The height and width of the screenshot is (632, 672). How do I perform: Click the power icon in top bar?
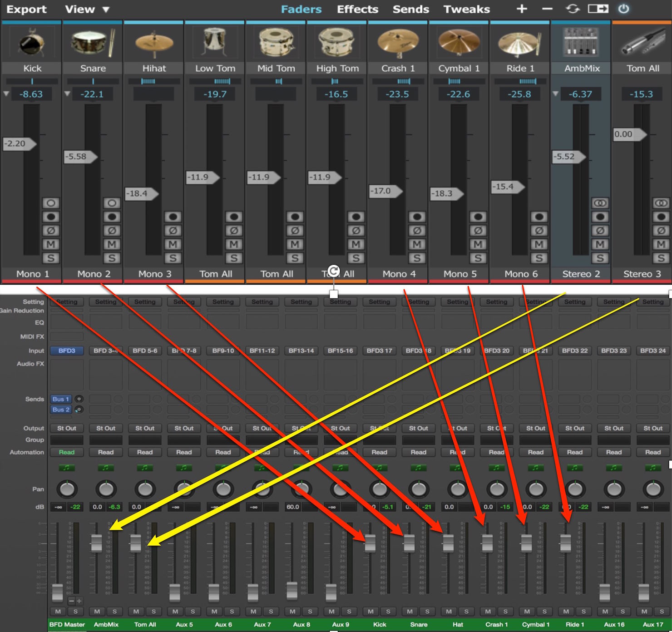point(624,9)
